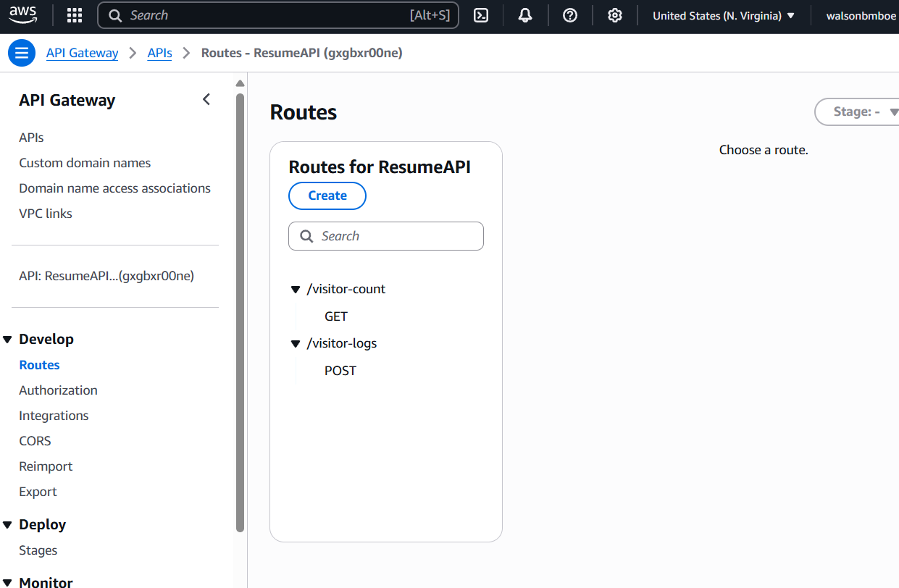Go to APIs breadcrumb link

(159, 53)
